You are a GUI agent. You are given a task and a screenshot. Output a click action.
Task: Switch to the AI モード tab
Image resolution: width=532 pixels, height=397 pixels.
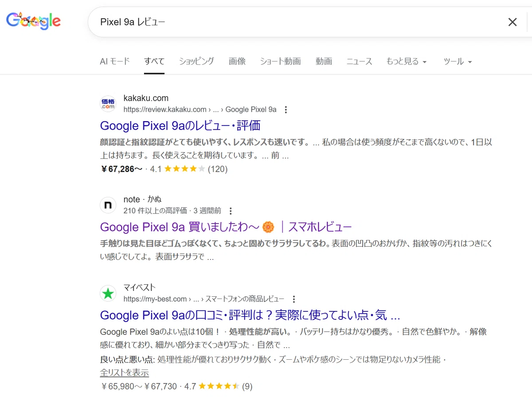pyautogui.click(x=115, y=61)
